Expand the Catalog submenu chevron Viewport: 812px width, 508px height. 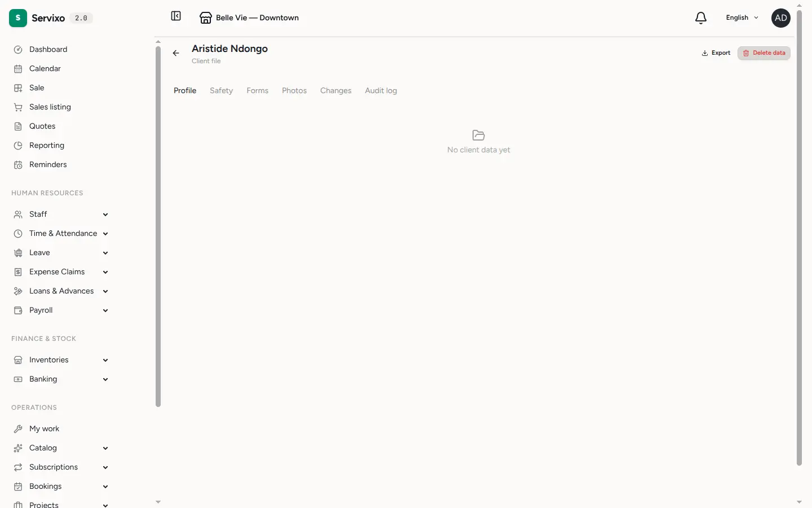pyautogui.click(x=105, y=448)
